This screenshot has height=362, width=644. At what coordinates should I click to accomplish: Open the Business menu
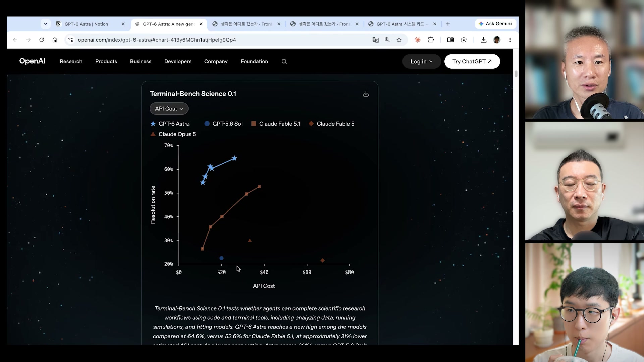pos(141,61)
